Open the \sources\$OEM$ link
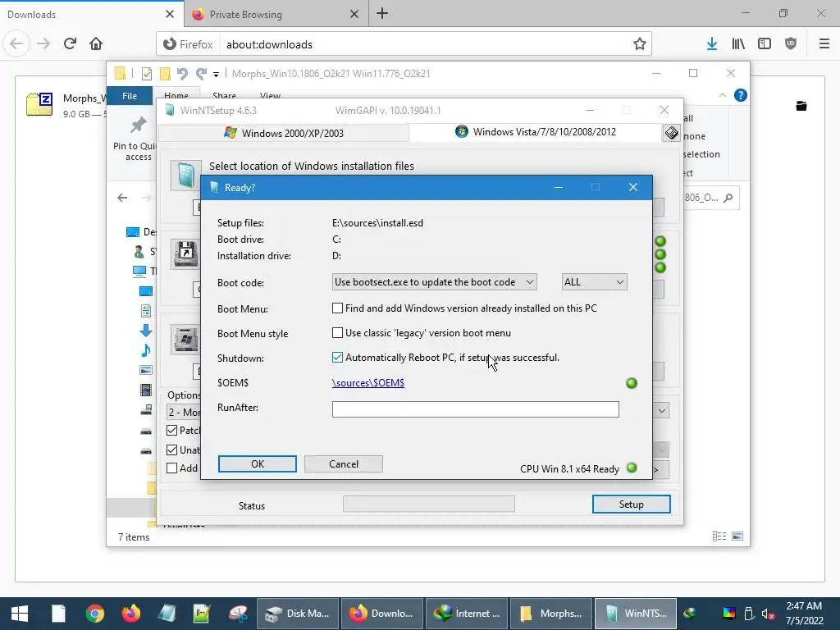840x630 pixels. click(368, 382)
